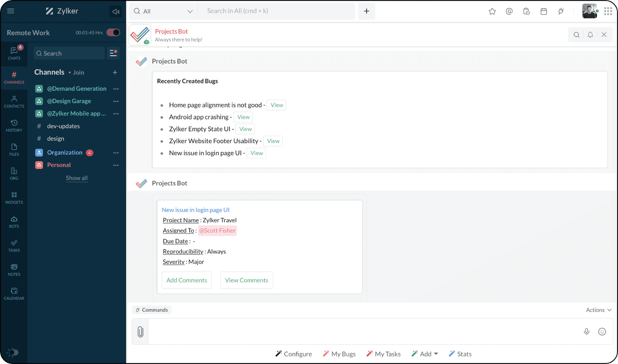Open the mentions @ icon
This screenshot has width=618, height=364.
tap(509, 12)
